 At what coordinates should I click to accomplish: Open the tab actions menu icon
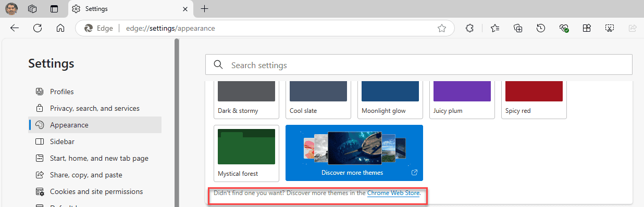coord(54,9)
